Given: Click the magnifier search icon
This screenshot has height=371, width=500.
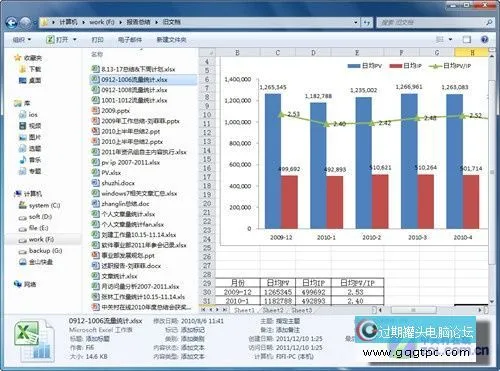Looking at the screenshot, I should tap(489, 22).
